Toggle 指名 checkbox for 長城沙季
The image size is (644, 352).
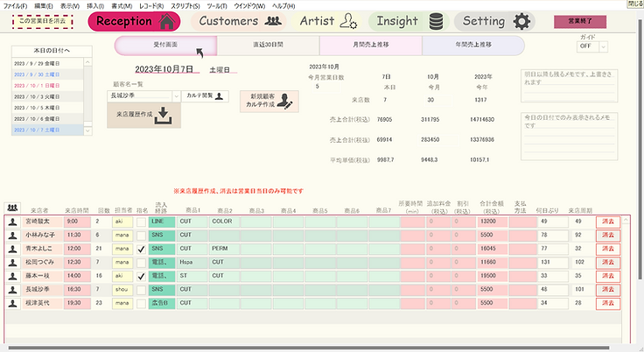click(141, 290)
